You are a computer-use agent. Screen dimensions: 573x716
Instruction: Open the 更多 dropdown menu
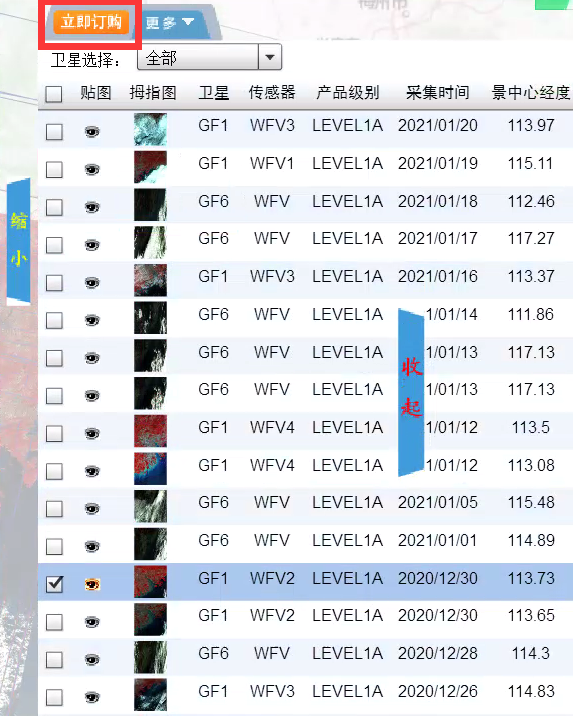pos(170,22)
